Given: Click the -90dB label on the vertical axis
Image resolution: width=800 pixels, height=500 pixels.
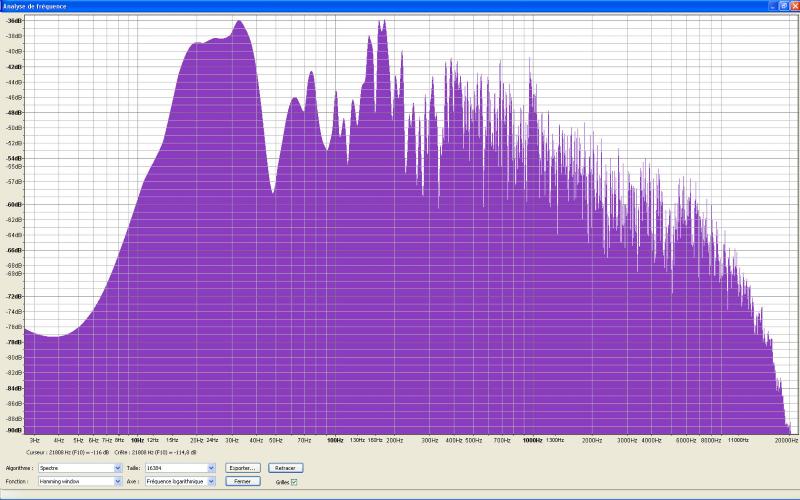Looking at the screenshot, I should [x=14, y=430].
